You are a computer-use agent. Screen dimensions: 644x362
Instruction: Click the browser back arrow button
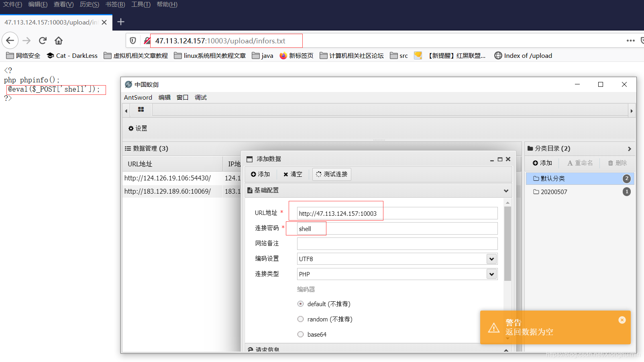(x=10, y=41)
